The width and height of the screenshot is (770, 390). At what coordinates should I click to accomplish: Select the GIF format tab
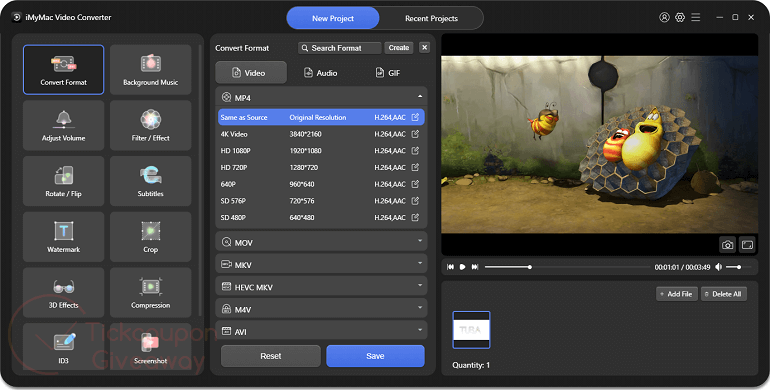388,73
